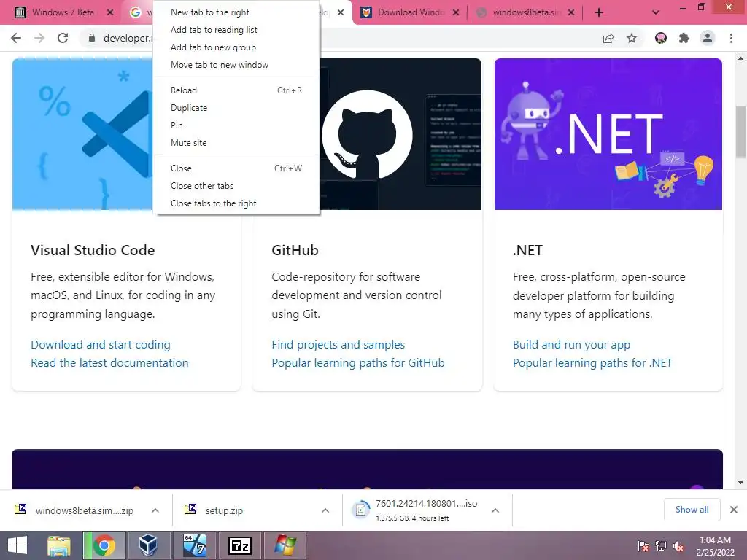The image size is (747, 560).
Task: Click the share page icon
Action: (608, 38)
